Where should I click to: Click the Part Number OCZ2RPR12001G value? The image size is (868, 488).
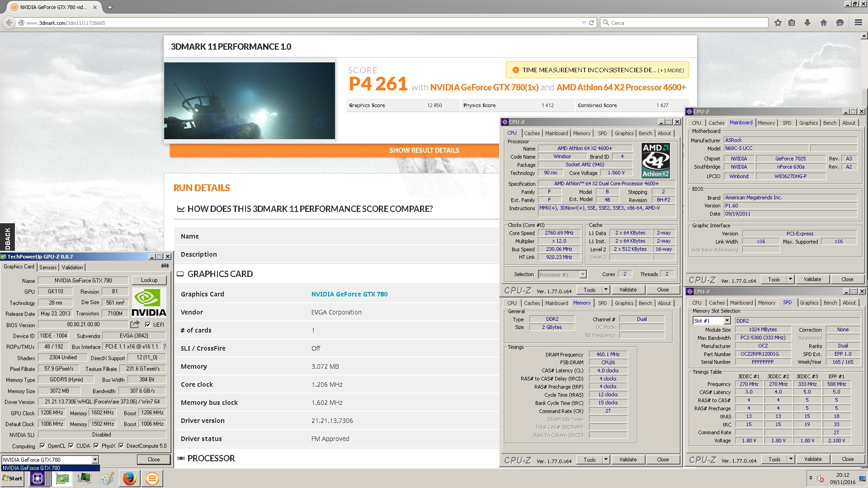pyautogui.click(x=763, y=354)
